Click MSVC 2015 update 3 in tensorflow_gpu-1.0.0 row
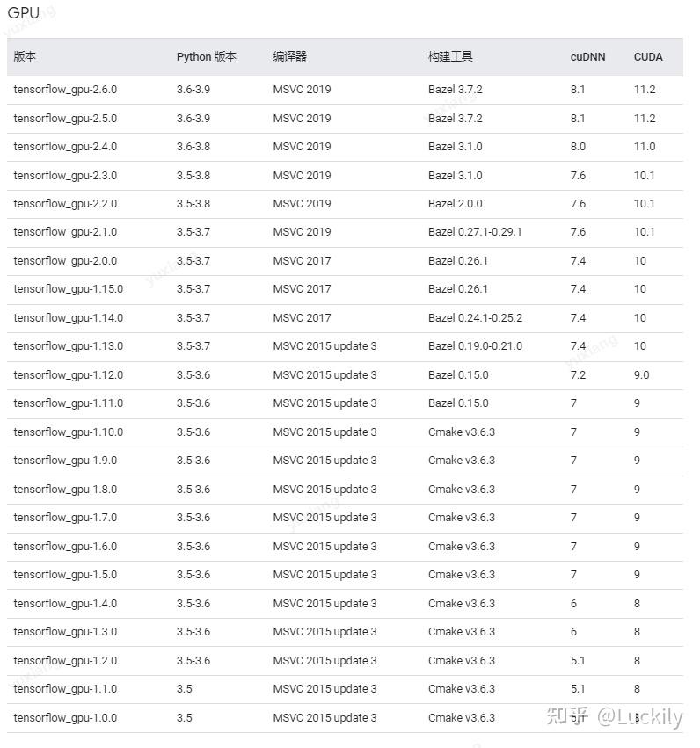Image resolution: width=700 pixels, height=748 pixels. click(325, 718)
